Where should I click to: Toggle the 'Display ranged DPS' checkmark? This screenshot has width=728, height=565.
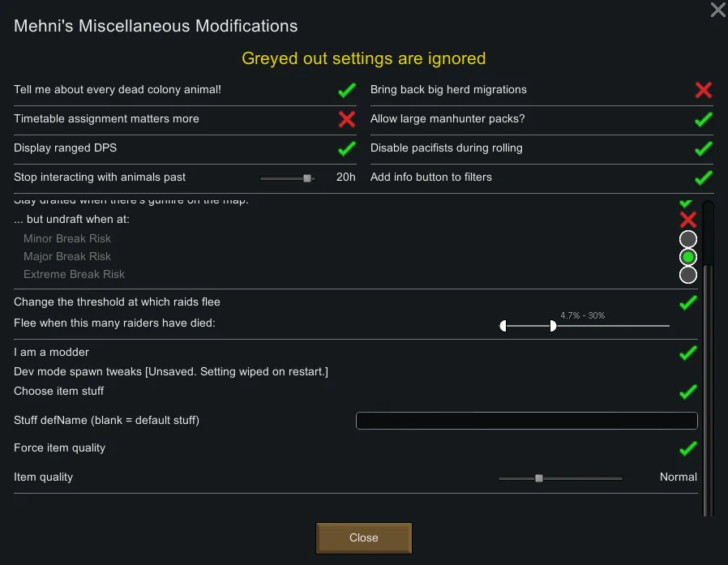347,148
